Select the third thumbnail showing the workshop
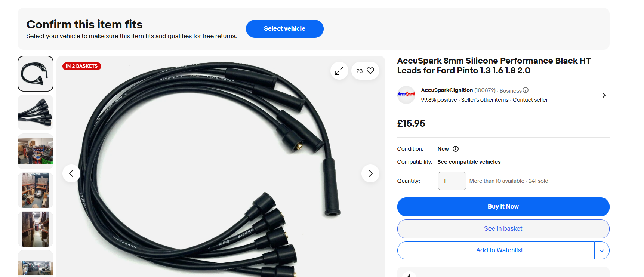 click(36, 151)
